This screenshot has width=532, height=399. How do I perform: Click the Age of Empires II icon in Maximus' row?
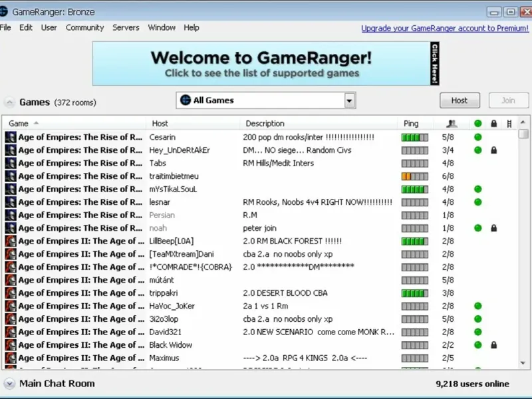click(11, 358)
